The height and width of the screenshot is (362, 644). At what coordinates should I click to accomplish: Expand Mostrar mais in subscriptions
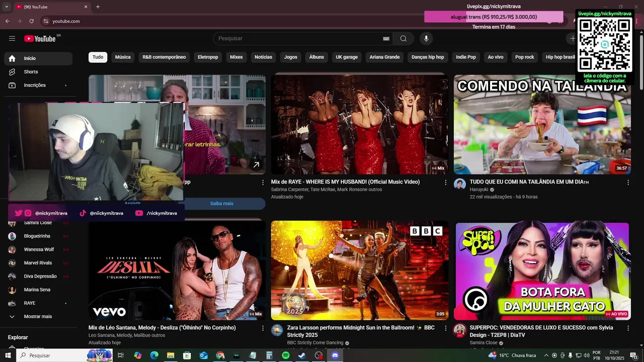tap(38, 317)
